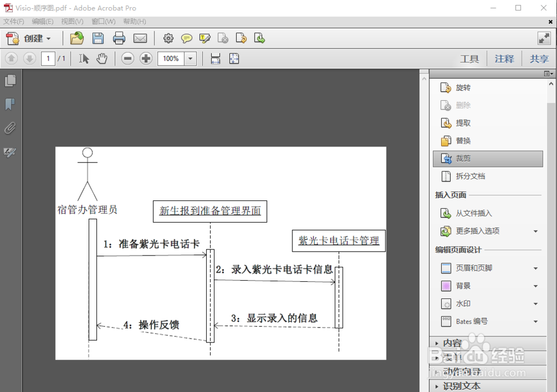The image size is (557, 392).
Task: Close document with menu bar X
Action: point(550,22)
